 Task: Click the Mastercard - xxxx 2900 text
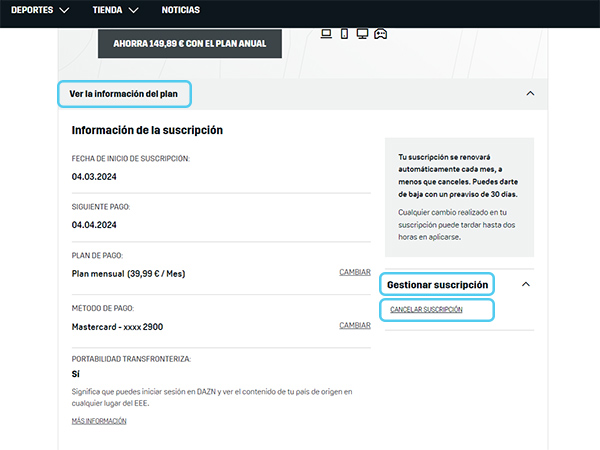click(x=117, y=327)
